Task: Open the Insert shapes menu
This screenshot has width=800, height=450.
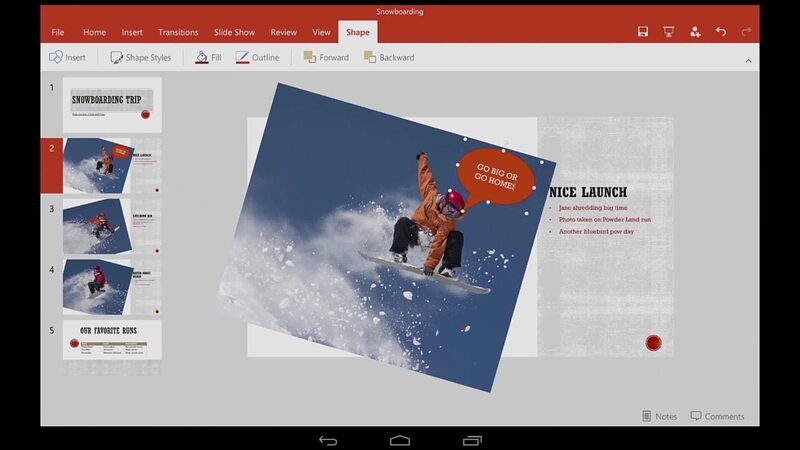Action: (x=67, y=58)
